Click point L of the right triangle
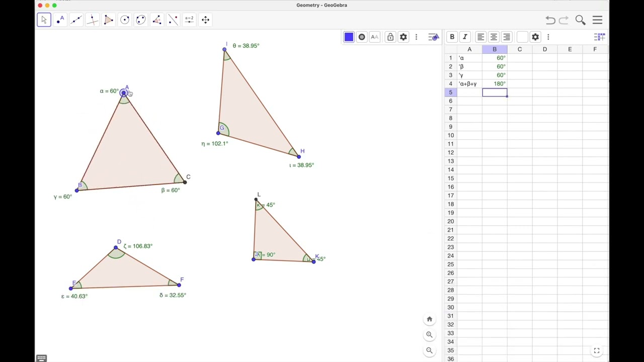This screenshot has height=362, width=644. click(256, 200)
